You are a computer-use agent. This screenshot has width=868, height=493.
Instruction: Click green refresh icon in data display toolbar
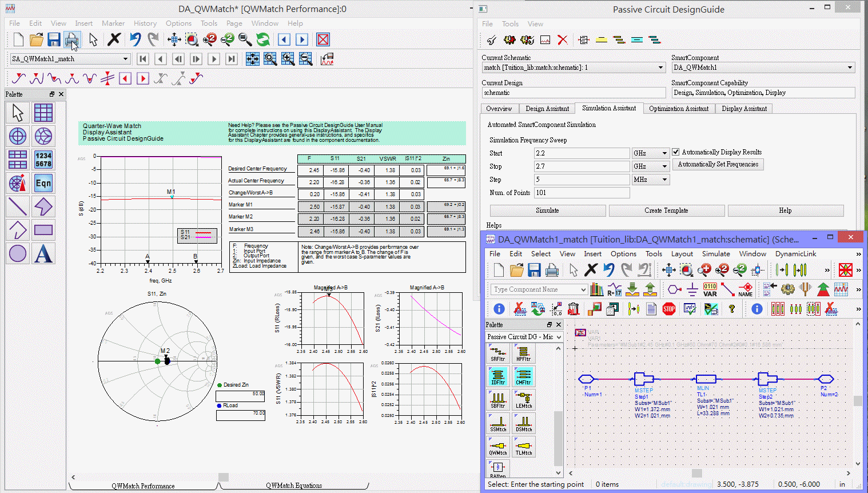[263, 39]
